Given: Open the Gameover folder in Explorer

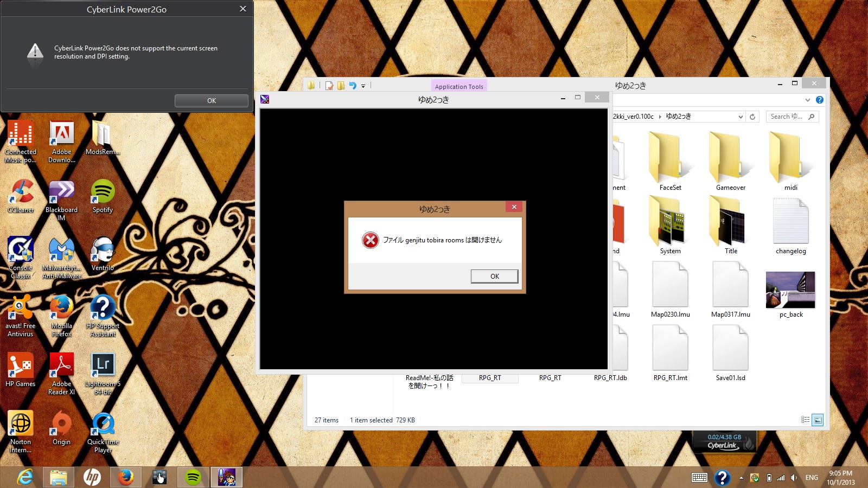Looking at the screenshot, I should (731, 160).
